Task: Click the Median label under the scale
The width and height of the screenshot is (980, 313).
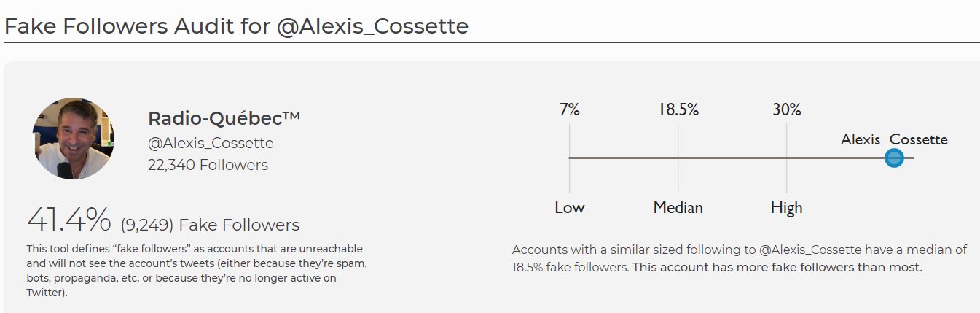Action: tap(678, 207)
